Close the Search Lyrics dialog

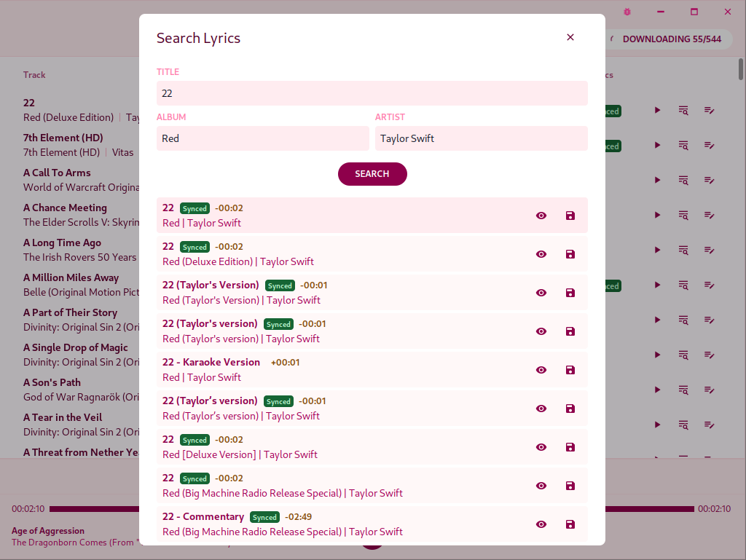[570, 36]
